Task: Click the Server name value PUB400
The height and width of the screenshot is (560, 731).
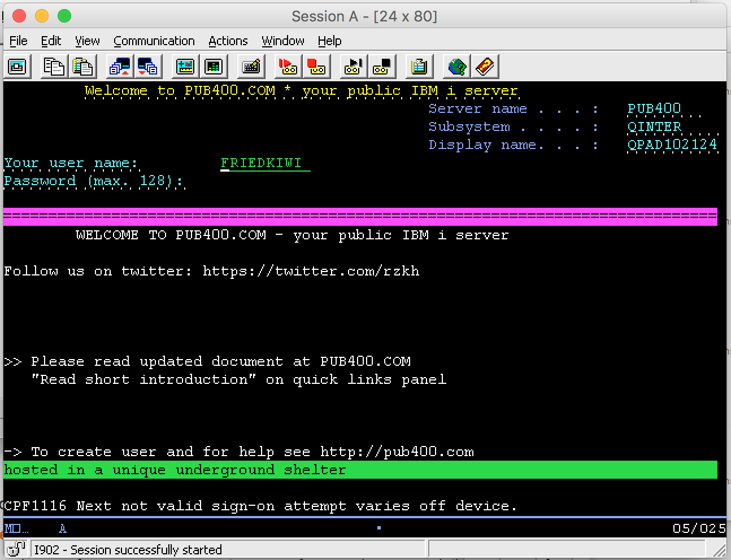Action: click(x=654, y=108)
